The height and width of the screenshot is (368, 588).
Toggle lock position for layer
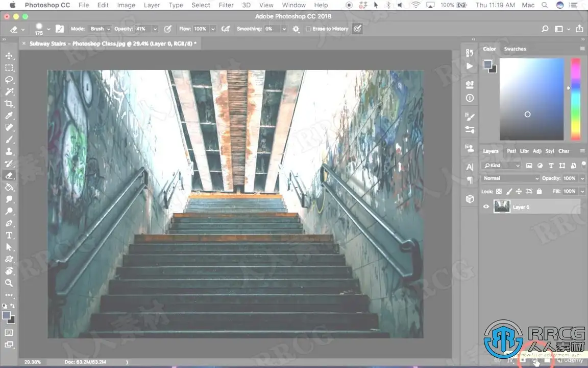(x=519, y=191)
